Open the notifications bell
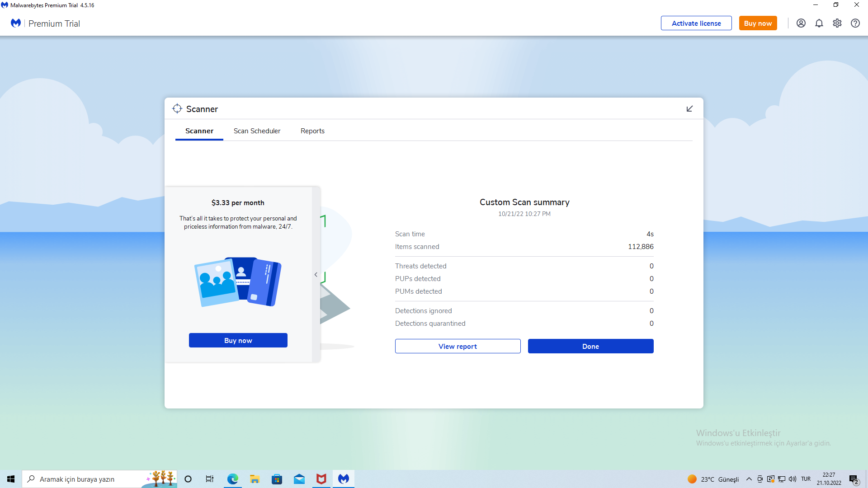The image size is (868, 488). click(x=819, y=23)
